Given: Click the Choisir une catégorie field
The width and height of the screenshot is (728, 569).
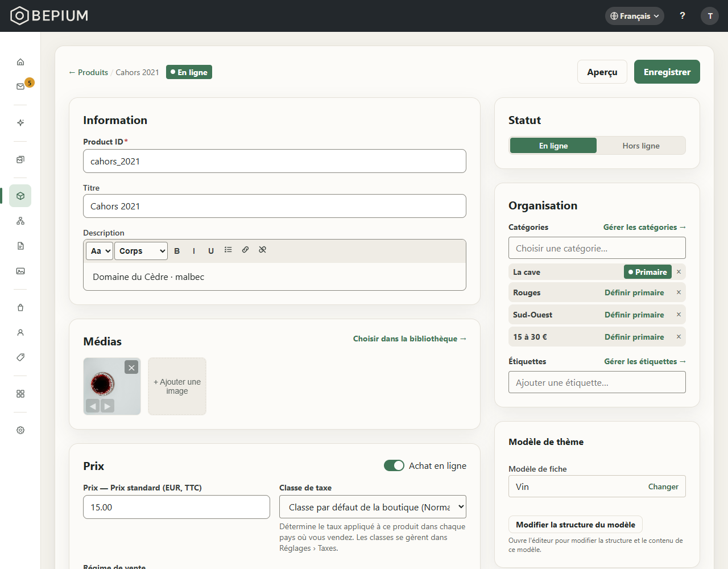Looking at the screenshot, I should pyautogui.click(x=597, y=248).
